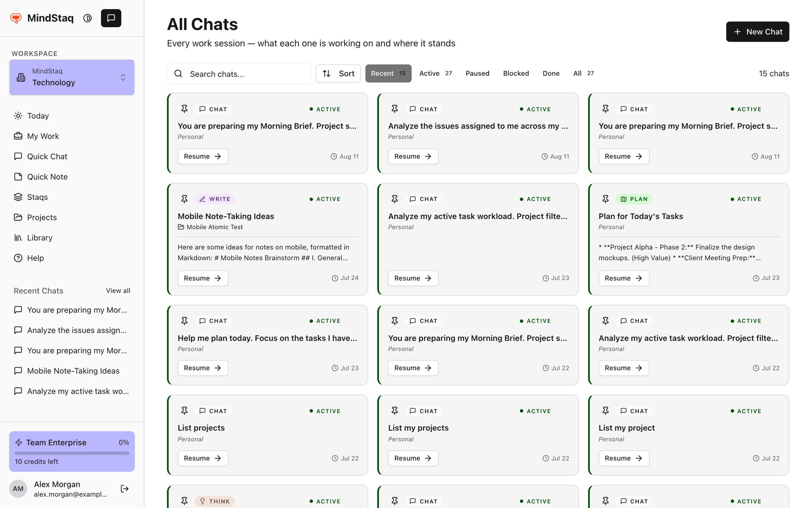Click the log out icon

[125, 489]
